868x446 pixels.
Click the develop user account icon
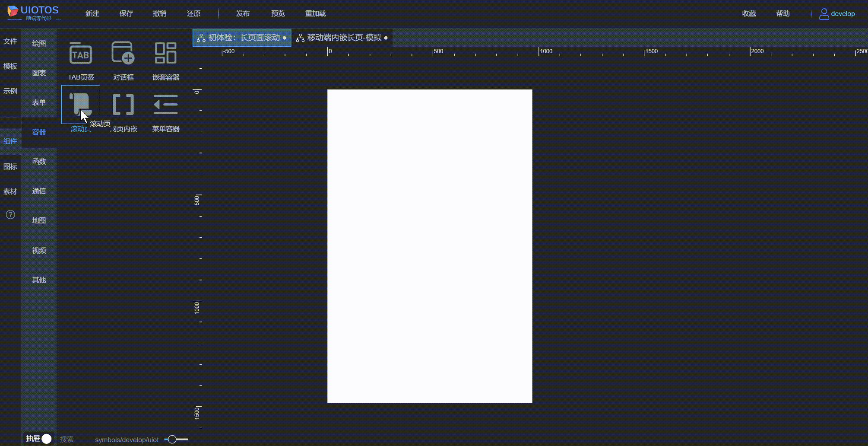[824, 13]
